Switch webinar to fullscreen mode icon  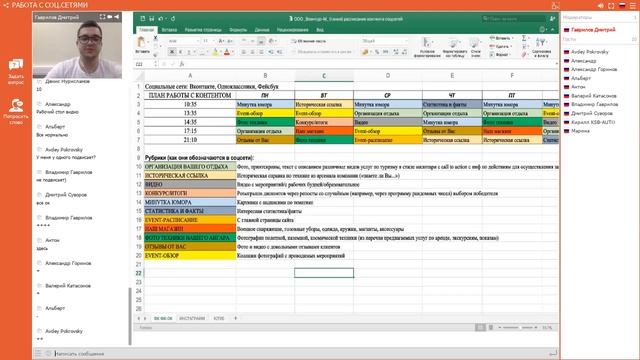point(611,5)
